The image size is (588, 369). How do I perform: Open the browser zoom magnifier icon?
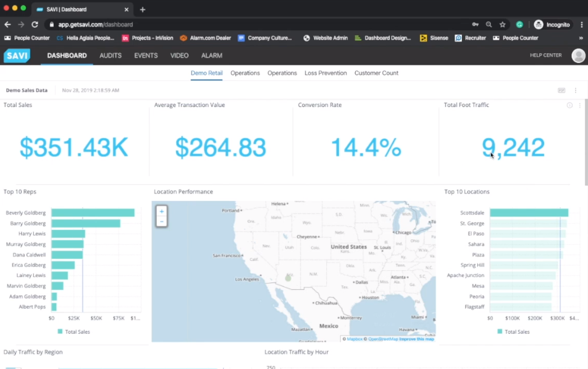point(489,24)
